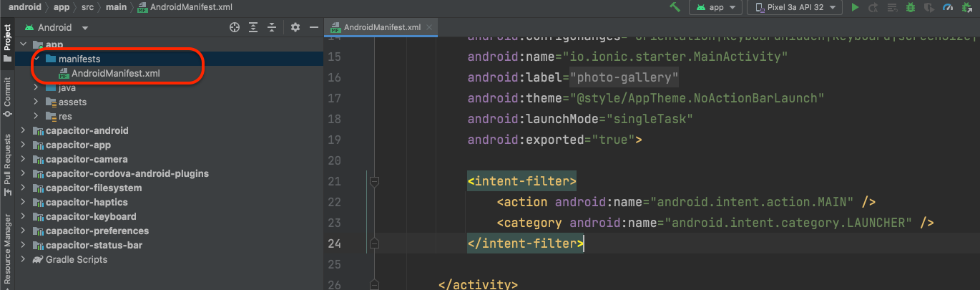The width and height of the screenshot is (980, 290).
Task: Open the app run configuration dropdown
Action: tap(715, 7)
